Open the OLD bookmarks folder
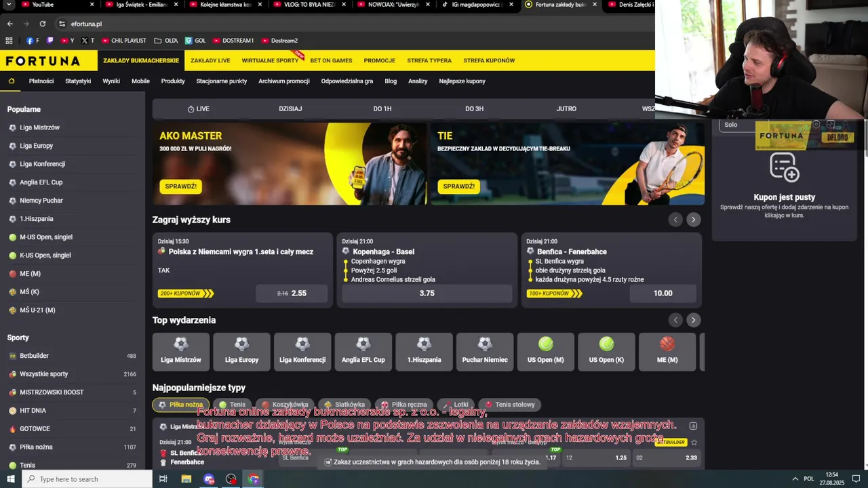This screenshot has height=488, width=868. [x=166, y=41]
